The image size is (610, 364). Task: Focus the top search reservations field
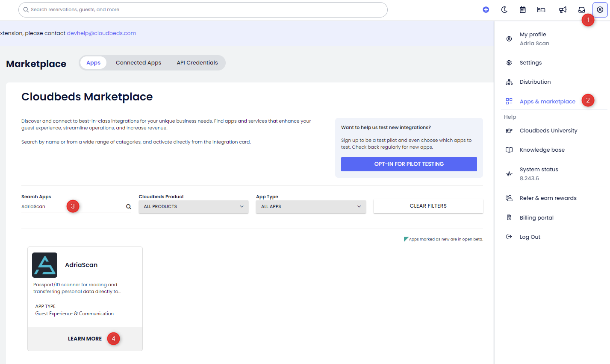pyautogui.click(x=203, y=9)
